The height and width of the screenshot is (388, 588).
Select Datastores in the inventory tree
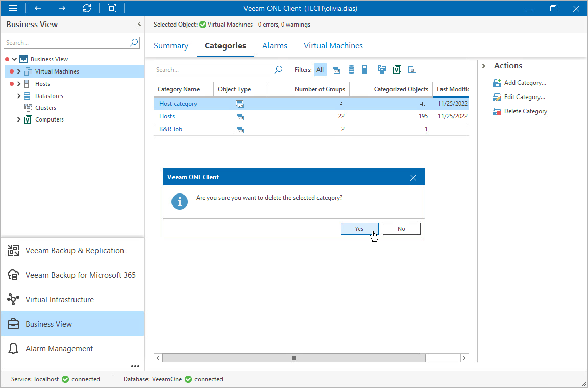pos(49,96)
